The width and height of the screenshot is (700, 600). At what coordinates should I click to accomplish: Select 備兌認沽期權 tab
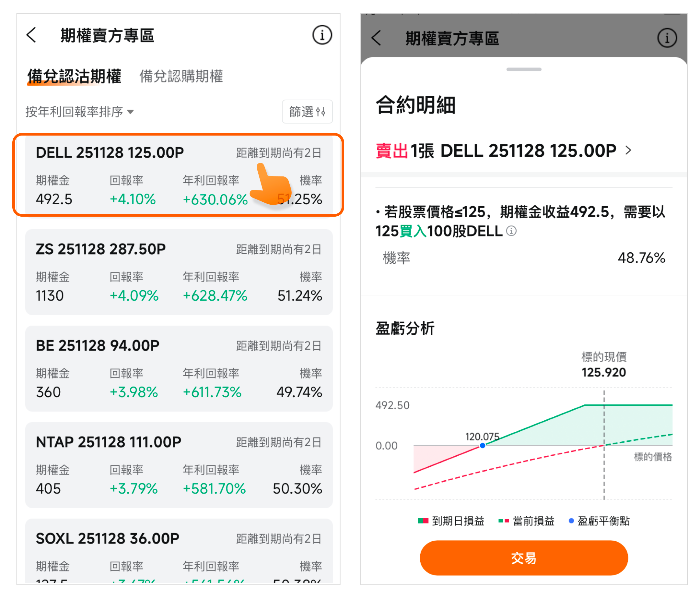[74, 76]
